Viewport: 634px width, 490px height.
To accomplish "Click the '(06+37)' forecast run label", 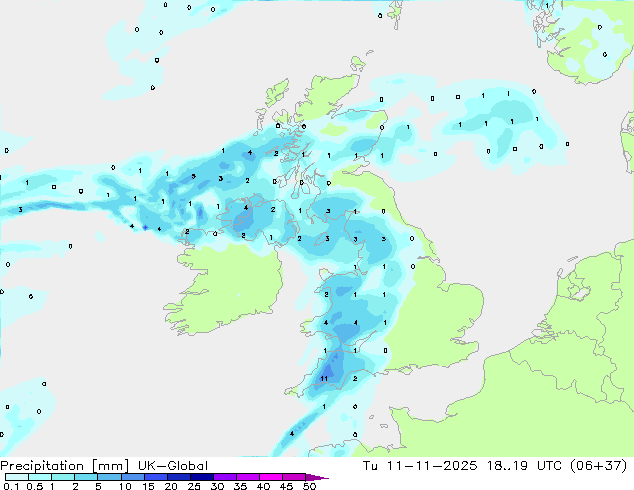I will click(598, 466).
